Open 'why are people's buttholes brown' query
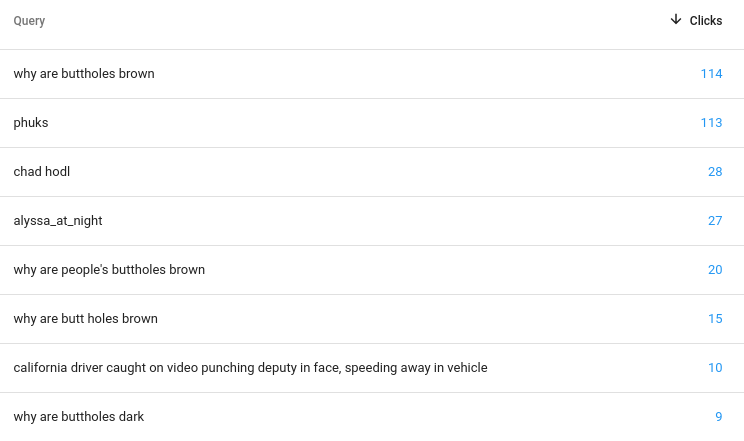The image size is (744, 441). pos(109,270)
